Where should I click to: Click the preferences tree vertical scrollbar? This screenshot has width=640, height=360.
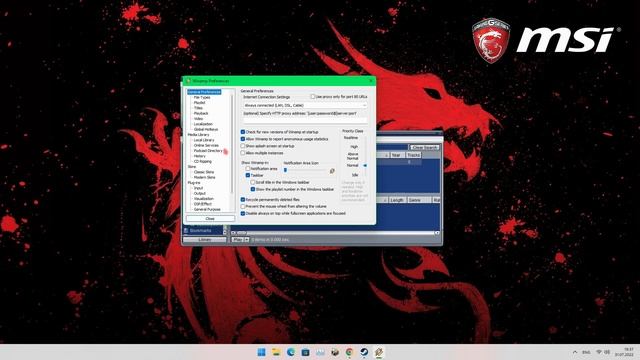[232, 143]
